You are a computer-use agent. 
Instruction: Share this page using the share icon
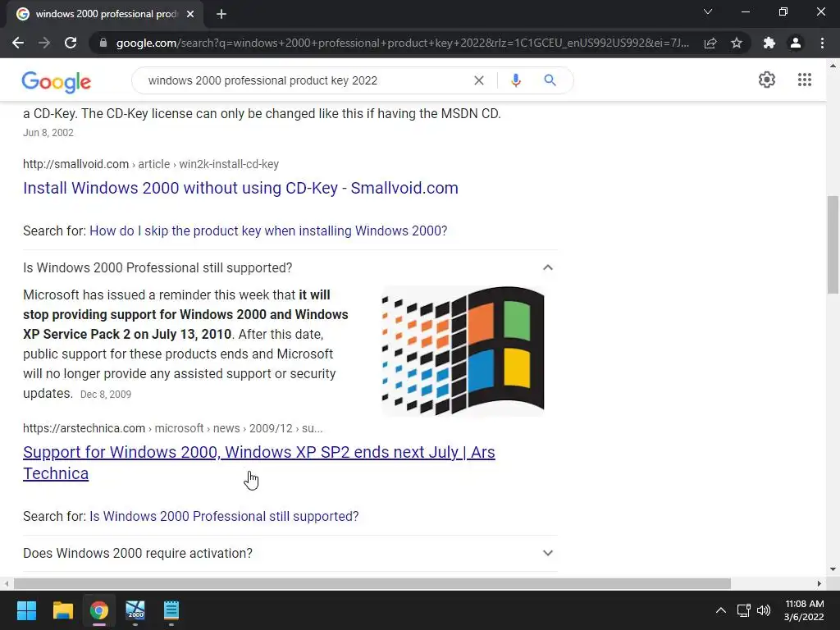[x=710, y=43]
